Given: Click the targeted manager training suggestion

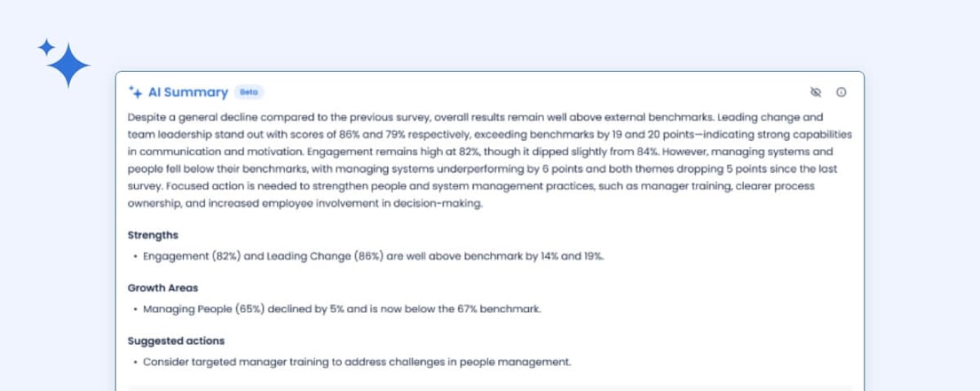Looking at the screenshot, I should (357, 362).
